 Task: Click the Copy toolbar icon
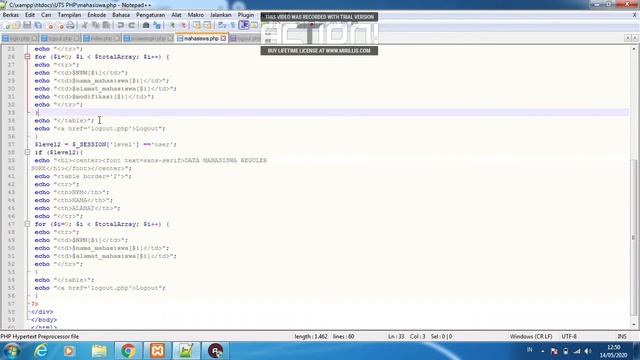[x=95, y=25]
